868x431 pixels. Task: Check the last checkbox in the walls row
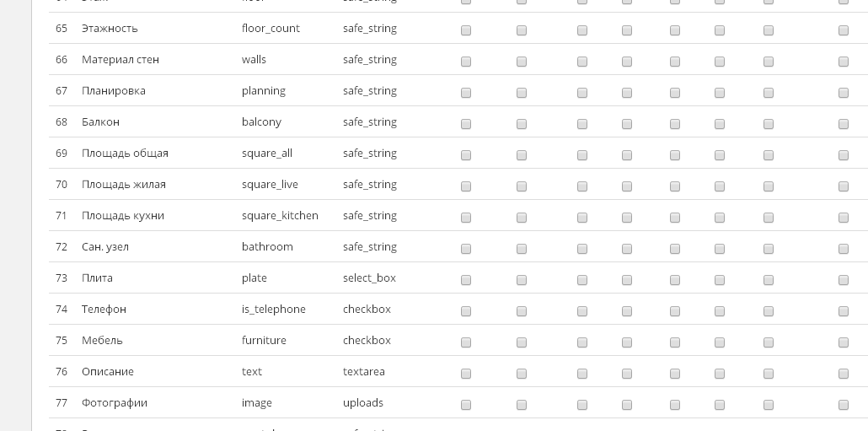point(843,62)
